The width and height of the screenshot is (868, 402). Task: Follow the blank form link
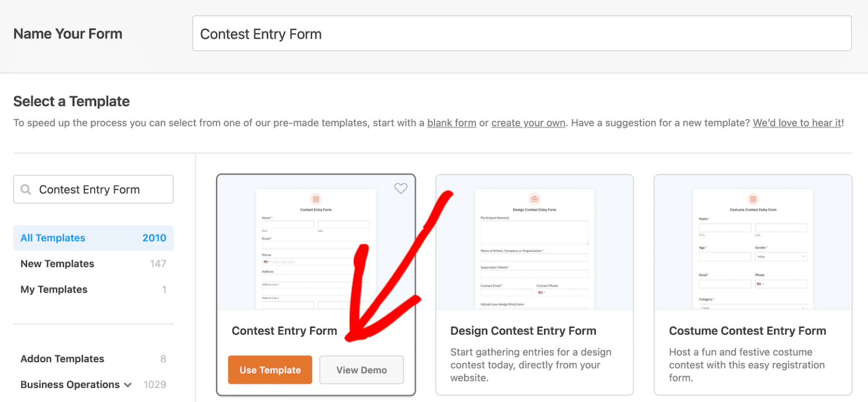pos(452,123)
